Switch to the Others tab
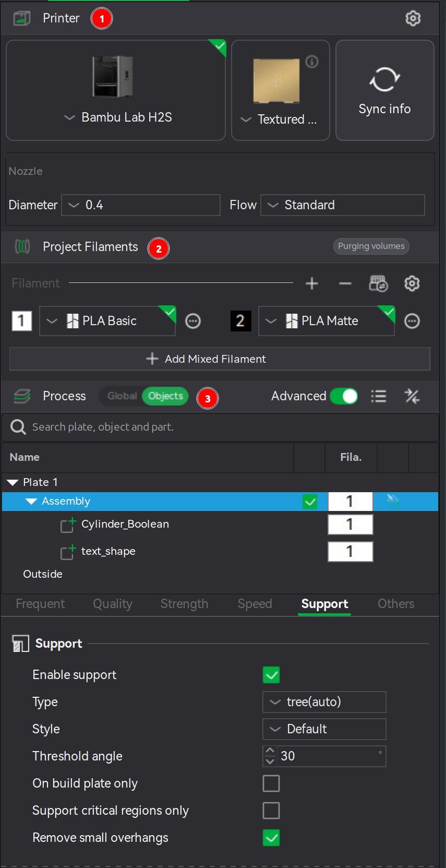This screenshot has height=868, width=446. click(x=396, y=604)
